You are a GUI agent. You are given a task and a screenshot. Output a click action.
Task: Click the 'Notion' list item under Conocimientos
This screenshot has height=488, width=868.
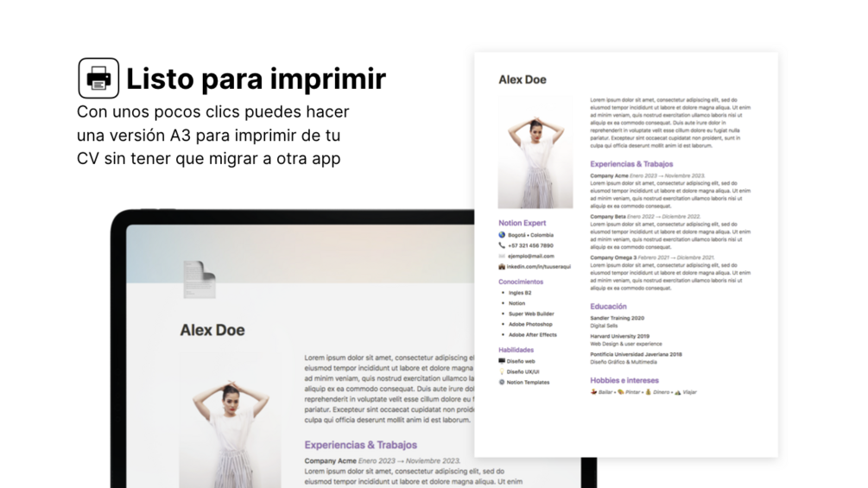pyautogui.click(x=516, y=303)
